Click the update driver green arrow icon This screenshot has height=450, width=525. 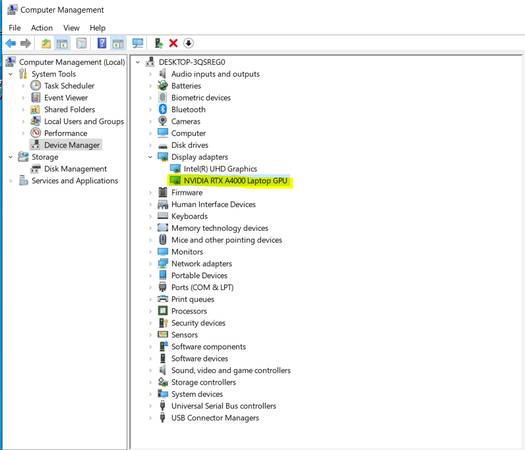[x=159, y=43]
